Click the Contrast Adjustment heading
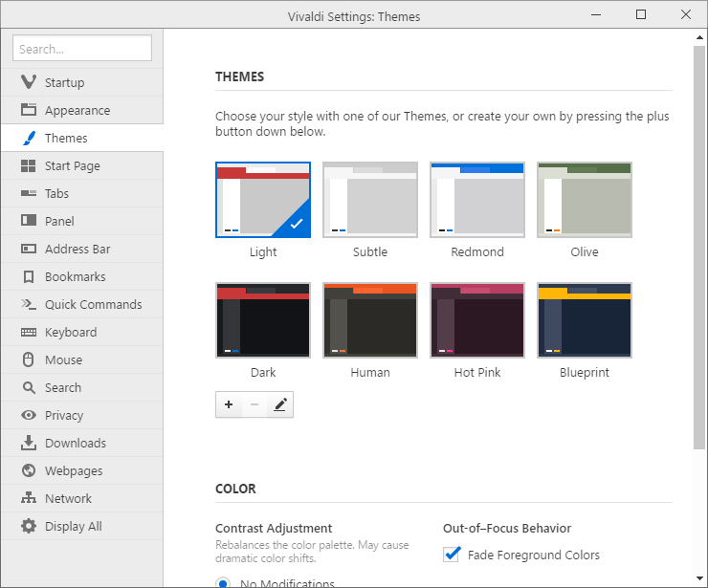Viewport: 708px width, 588px height. click(274, 528)
